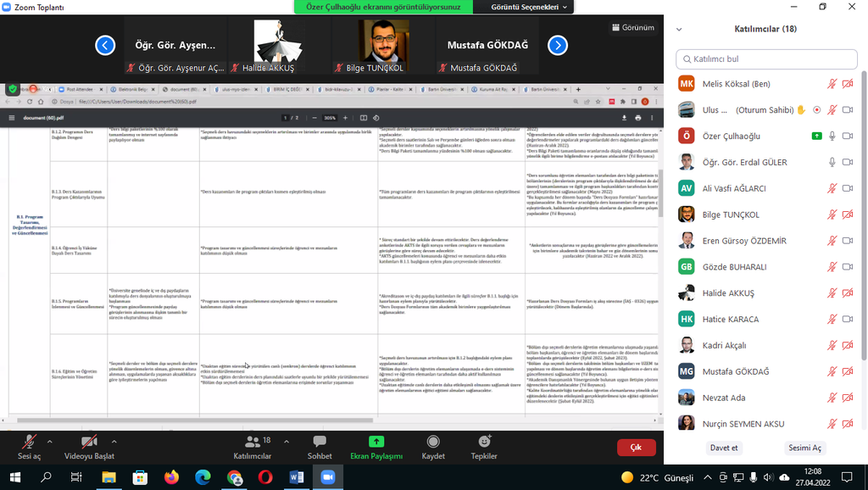Open Google Chrome from the taskbar
868x490 pixels.
tap(235, 477)
